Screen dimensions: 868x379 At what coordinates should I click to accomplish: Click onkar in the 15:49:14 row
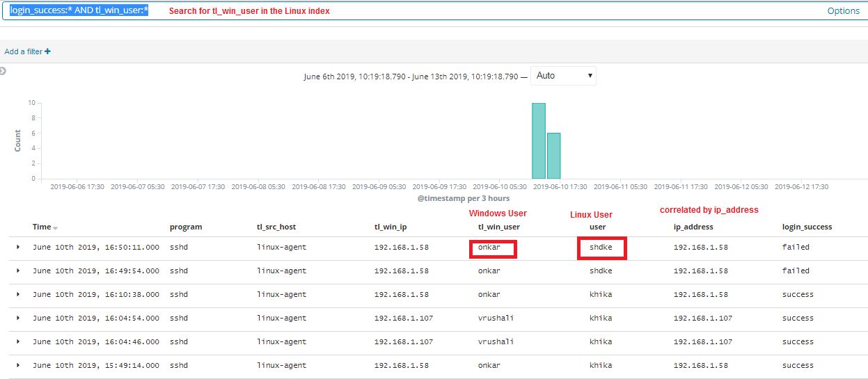(489, 366)
